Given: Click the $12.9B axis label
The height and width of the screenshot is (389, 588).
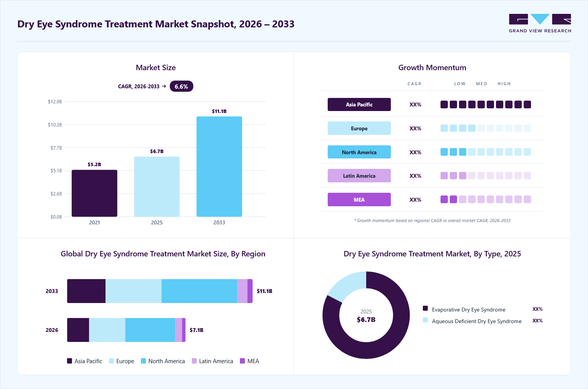Looking at the screenshot, I should coord(55,102).
